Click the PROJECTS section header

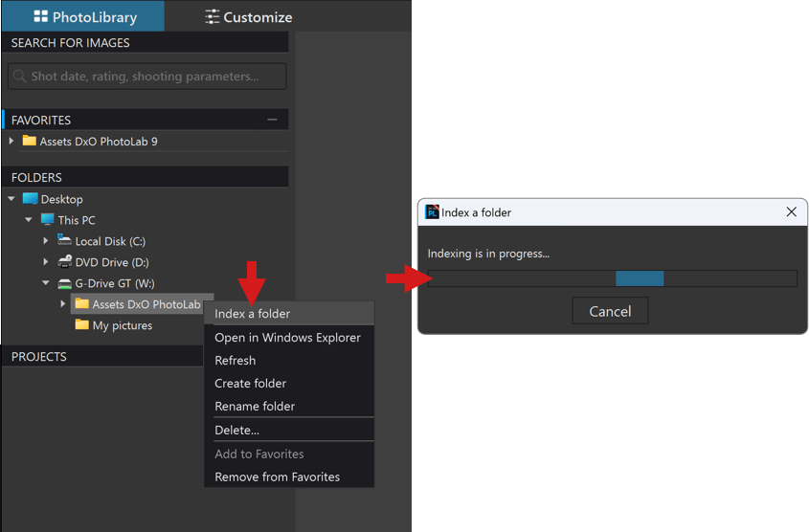click(x=102, y=356)
